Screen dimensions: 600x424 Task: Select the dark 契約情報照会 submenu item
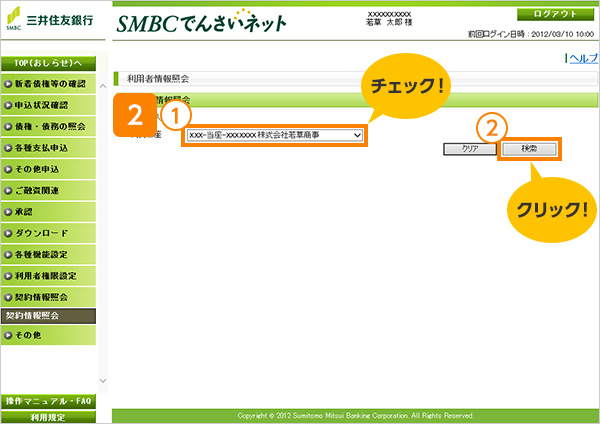pyautogui.click(x=48, y=316)
